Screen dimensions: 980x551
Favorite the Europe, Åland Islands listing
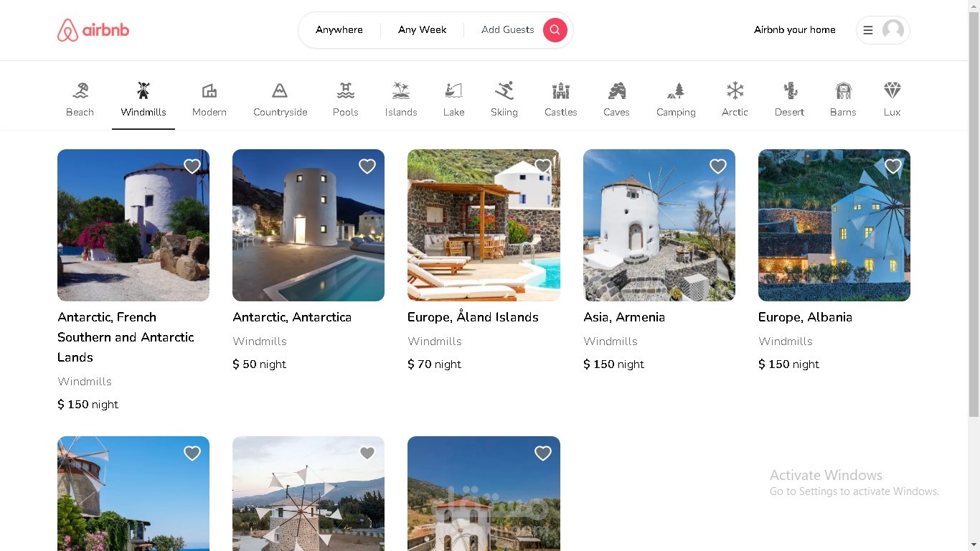coord(543,166)
